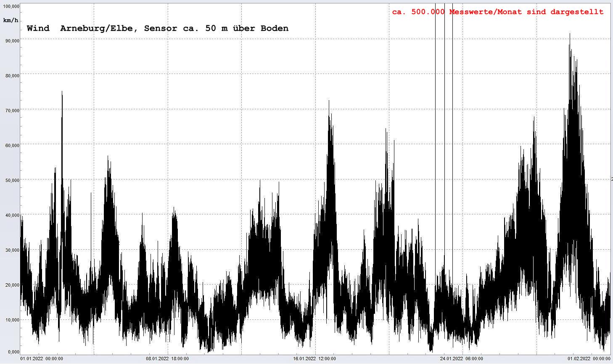Click the '70,000' y-axis label
This screenshot has width=613, height=364.
(x=12, y=111)
